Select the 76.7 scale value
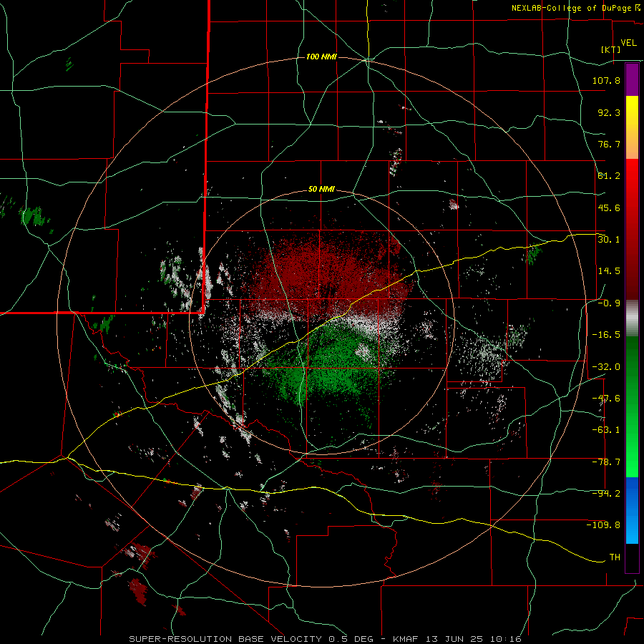The image size is (644, 644). point(609,144)
